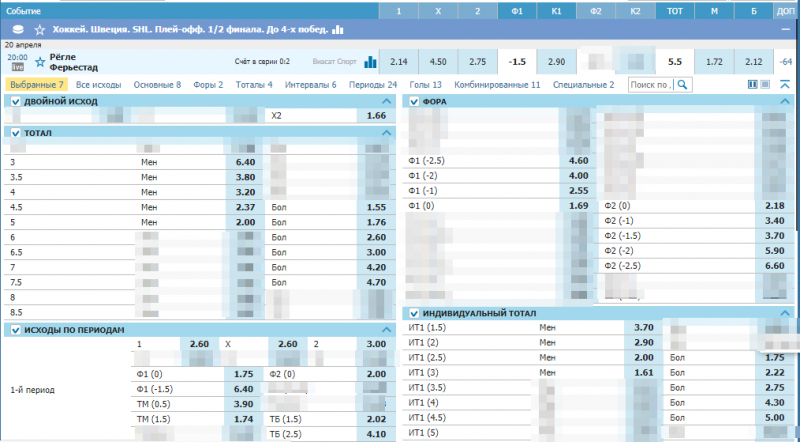Open statistics chart for Рёгле–Ферьестад match

[371, 62]
